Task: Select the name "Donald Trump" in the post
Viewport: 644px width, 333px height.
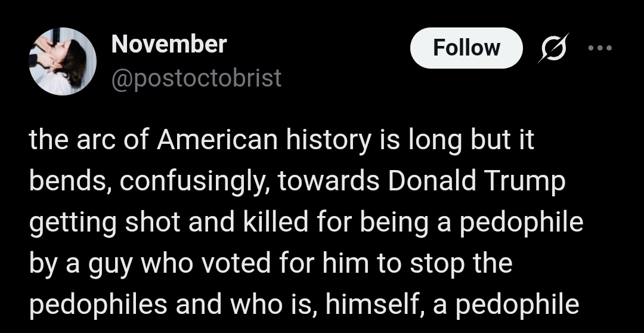Action: point(476,181)
